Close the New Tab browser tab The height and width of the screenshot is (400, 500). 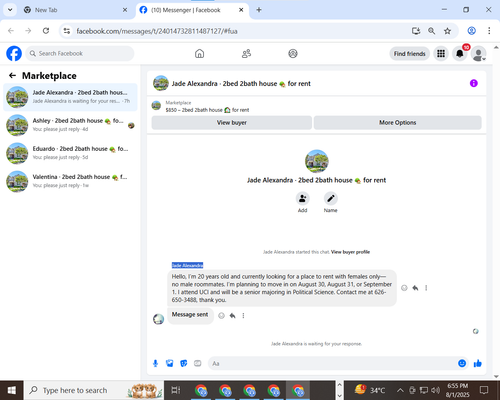click(x=125, y=10)
